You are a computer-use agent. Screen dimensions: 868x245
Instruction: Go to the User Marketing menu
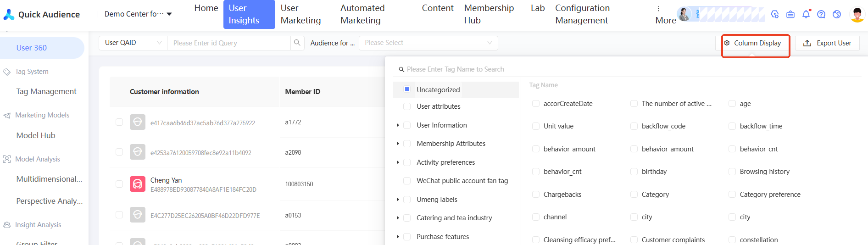[x=300, y=14]
